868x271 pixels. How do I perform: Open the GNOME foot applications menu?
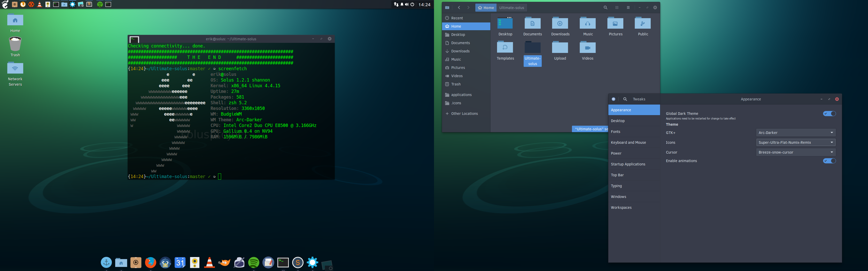click(x=5, y=4)
